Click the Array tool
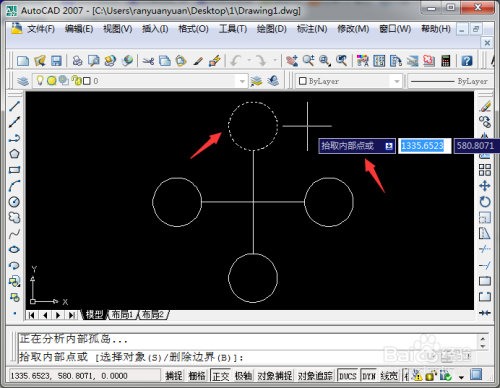This screenshot has height=388, width=500. click(485, 170)
